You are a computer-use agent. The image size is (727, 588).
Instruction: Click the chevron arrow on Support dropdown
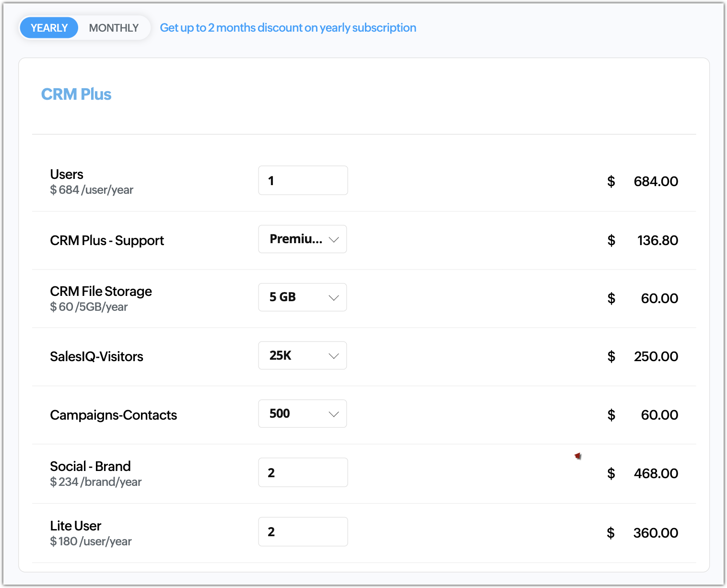334,239
